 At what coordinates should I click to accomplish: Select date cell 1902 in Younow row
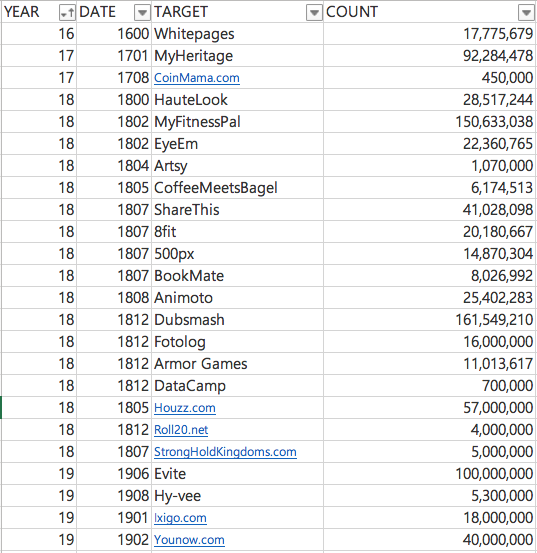pyautogui.click(x=114, y=540)
